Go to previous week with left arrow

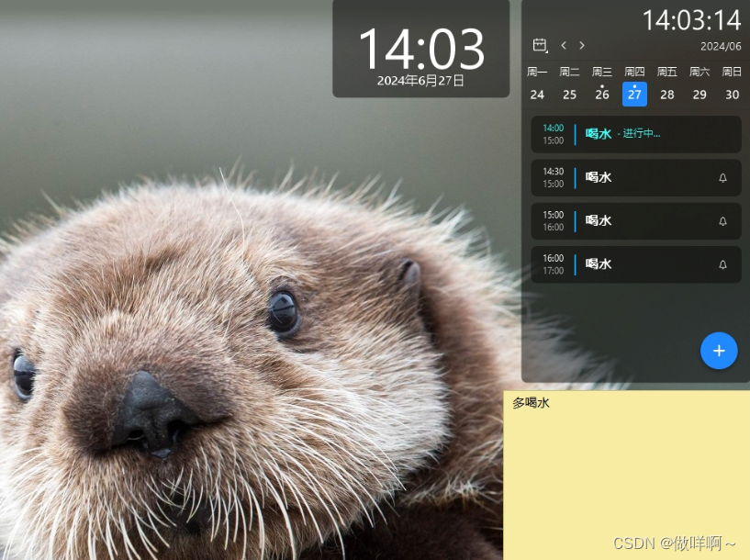click(x=564, y=45)
